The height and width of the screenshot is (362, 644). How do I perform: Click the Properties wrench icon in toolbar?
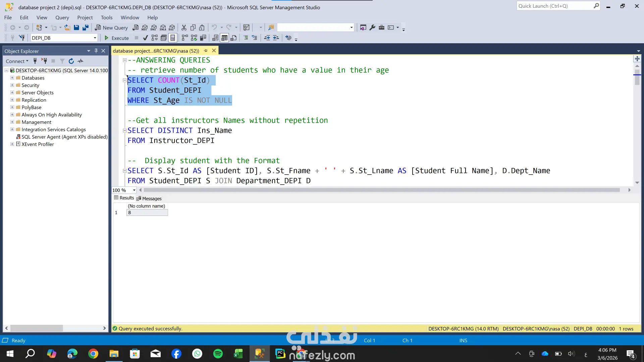(x=372, y=27)
